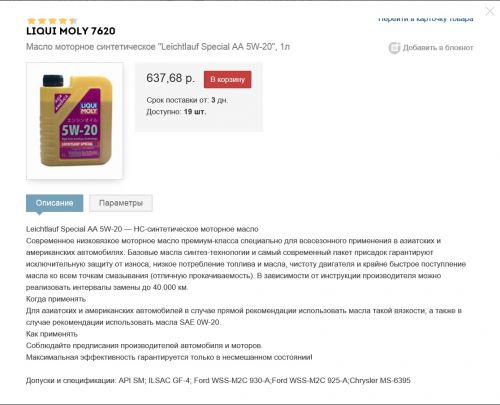Click the Срок поставки от 3 дн. line

pos(187,100)
